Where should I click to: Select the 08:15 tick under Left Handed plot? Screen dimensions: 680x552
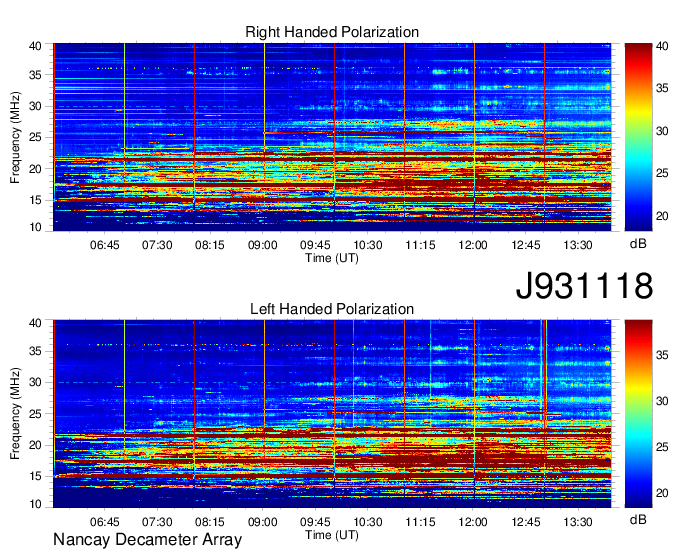coord(210,522)
